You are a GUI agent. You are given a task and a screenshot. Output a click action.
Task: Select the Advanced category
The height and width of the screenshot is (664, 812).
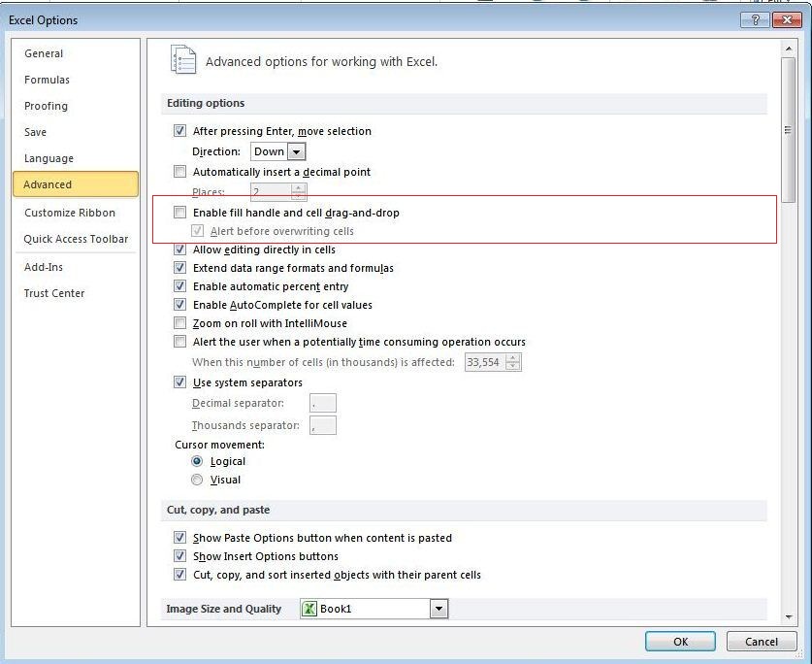[76, 184]
